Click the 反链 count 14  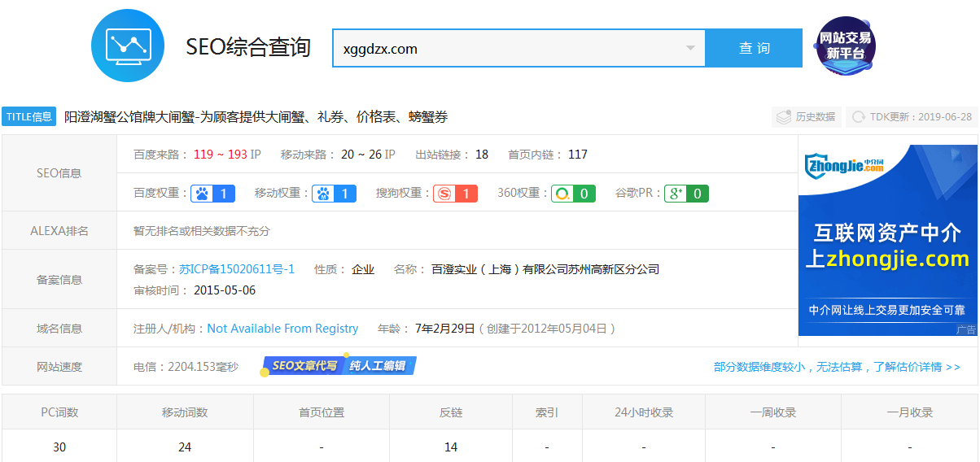pyautogui.click(x=451, y=447)
